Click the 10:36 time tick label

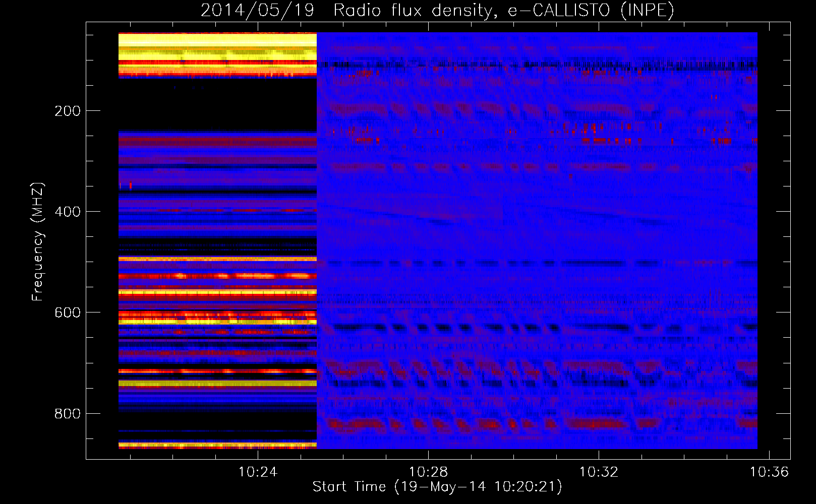[769, 472]
